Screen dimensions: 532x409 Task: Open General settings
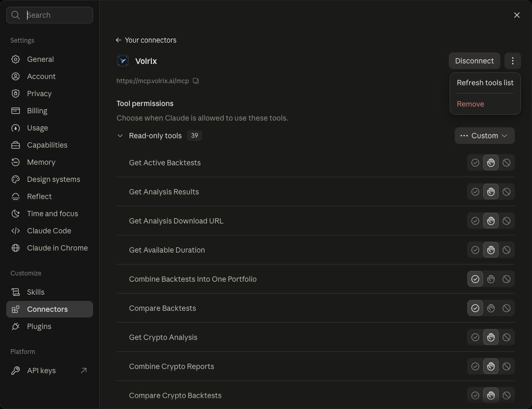(x=49, y=59)
